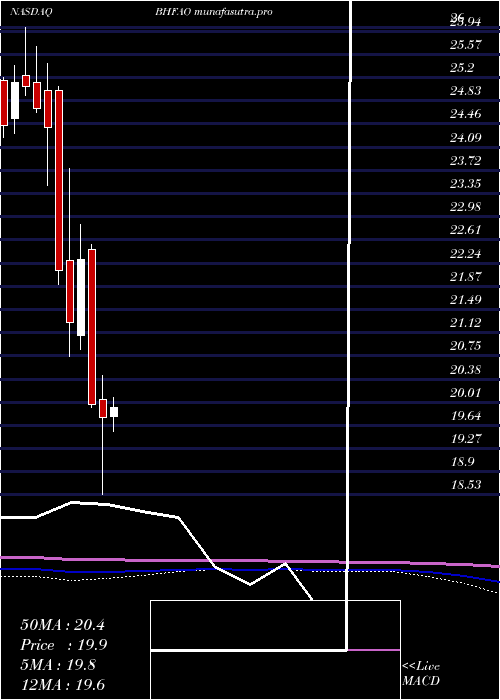Screen dimensions: 500x700
Task: Click the 21.87 price axis label
Action: tap(466, 277)
